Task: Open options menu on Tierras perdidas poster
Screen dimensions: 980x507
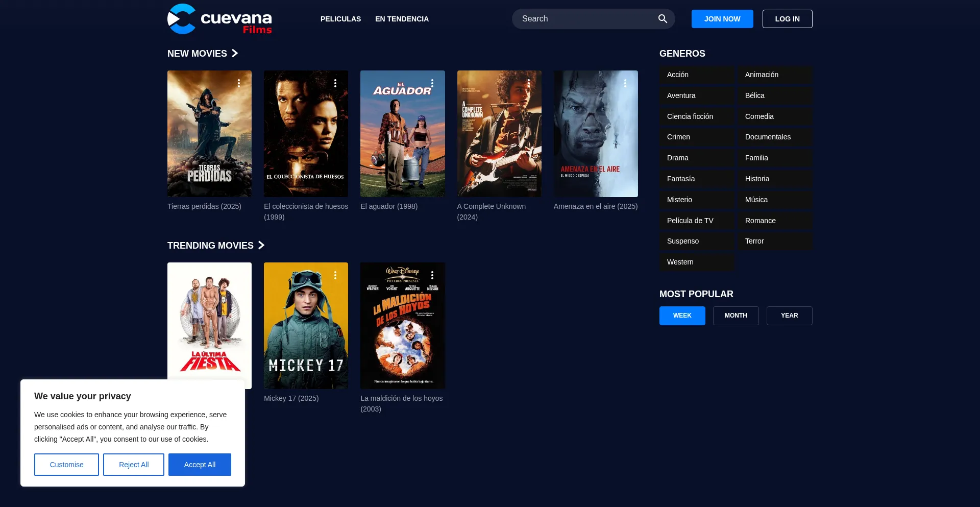Action: (x=238, y=83)
